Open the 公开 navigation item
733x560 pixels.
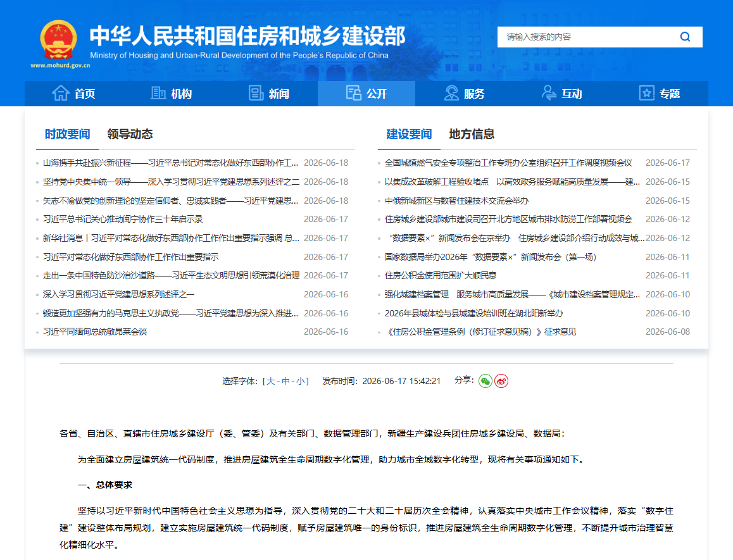(x=366, y=94)
